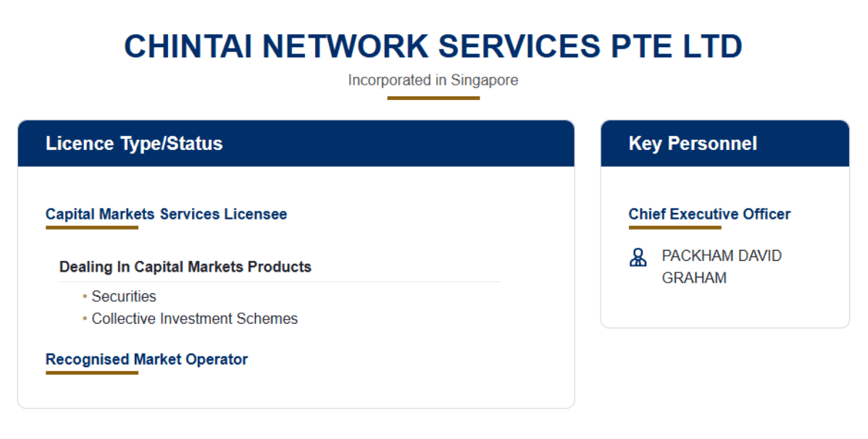868x439 pixels.
Task: Click the bullet dot before Securities
Action: [85, 296]
